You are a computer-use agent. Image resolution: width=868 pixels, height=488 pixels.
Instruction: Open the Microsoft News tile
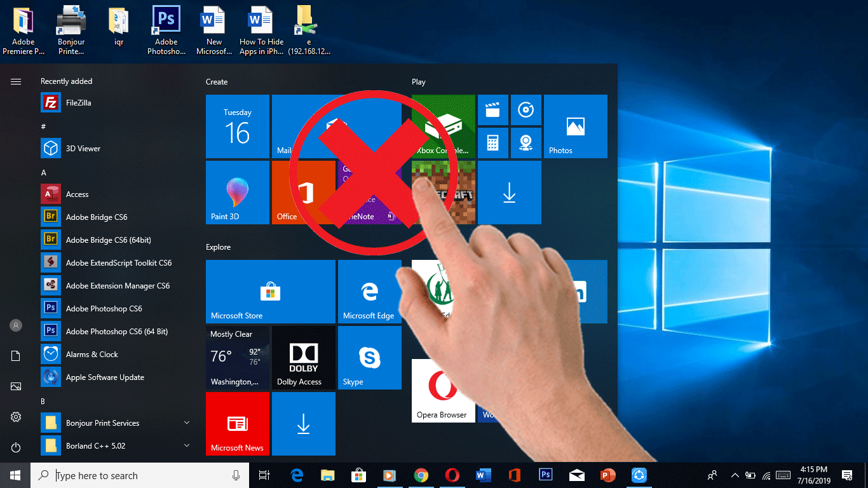[x=238, y=424]
